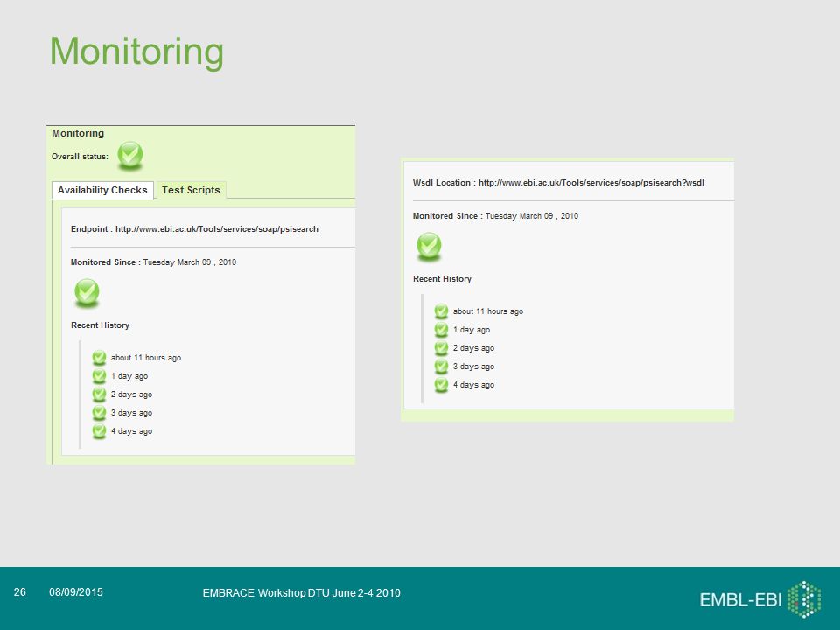Select '2 days ago' text in Endpoint history
This screenshot has width=840, height=630.
click(132, 395)
